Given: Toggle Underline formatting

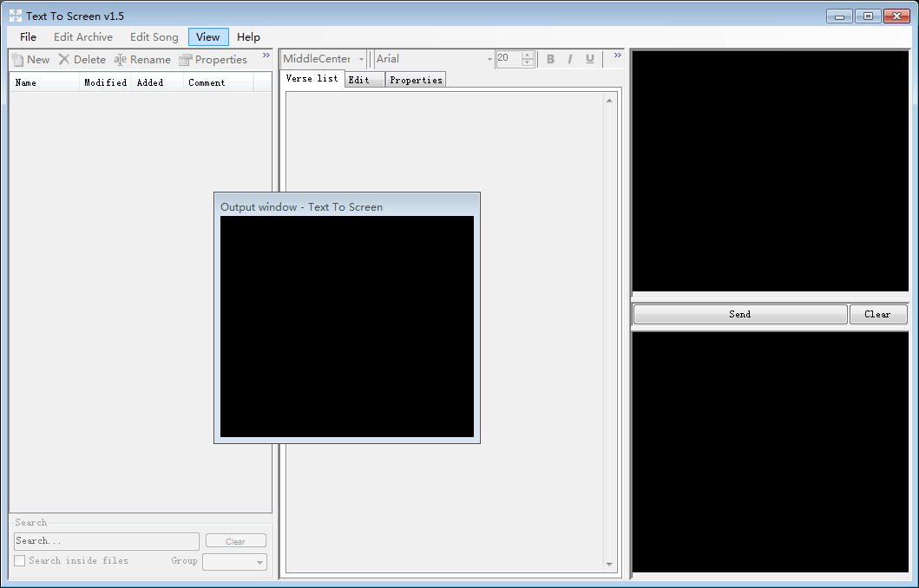Looking at the screenshot, I should point(589,59).
